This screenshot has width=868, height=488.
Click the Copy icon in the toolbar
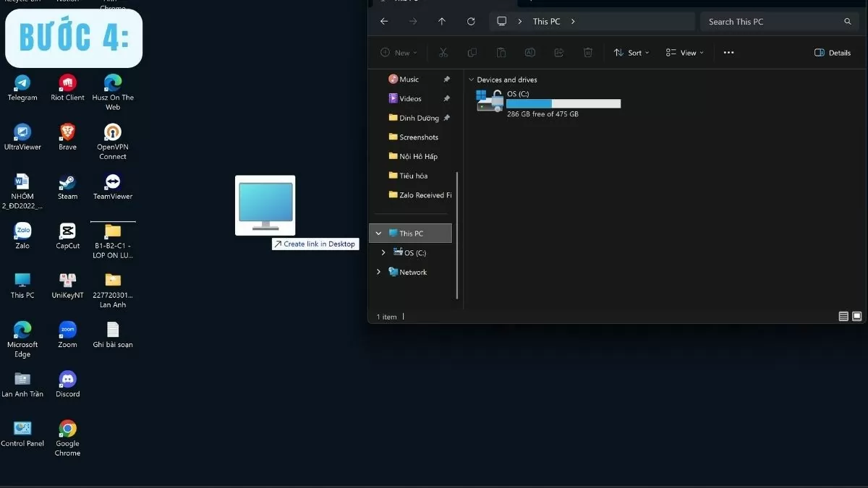[472, 52]
